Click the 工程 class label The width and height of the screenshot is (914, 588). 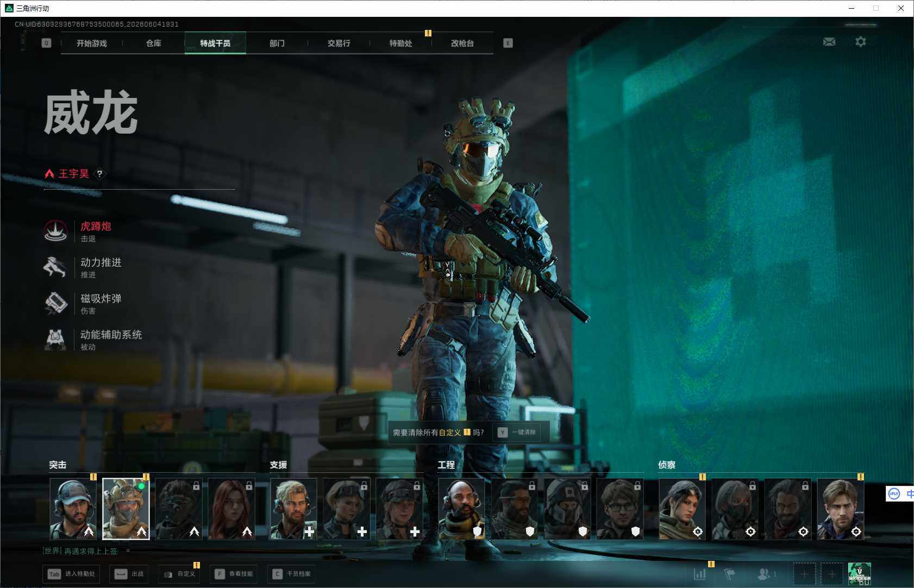point(446,465)
